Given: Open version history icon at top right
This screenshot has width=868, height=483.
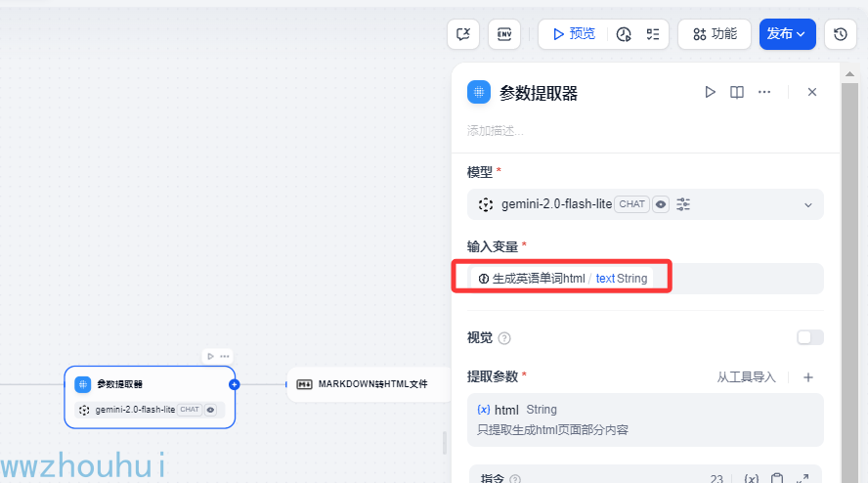Looking at the screenshot, I should pos(841,34).
